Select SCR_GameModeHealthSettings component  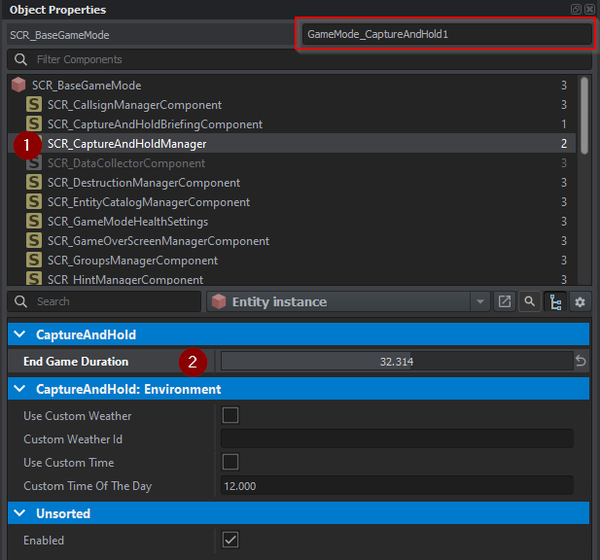pyautogui.click(x=127, y=222)
